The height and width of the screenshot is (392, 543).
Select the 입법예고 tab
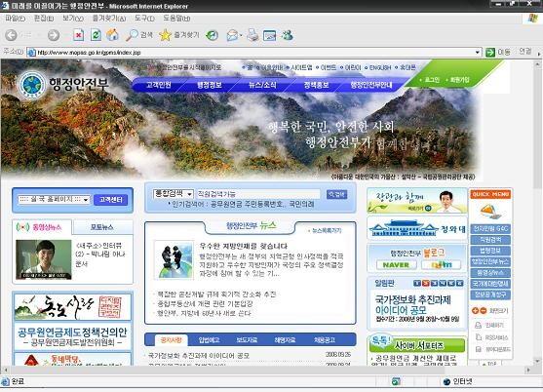pos(209,340)
